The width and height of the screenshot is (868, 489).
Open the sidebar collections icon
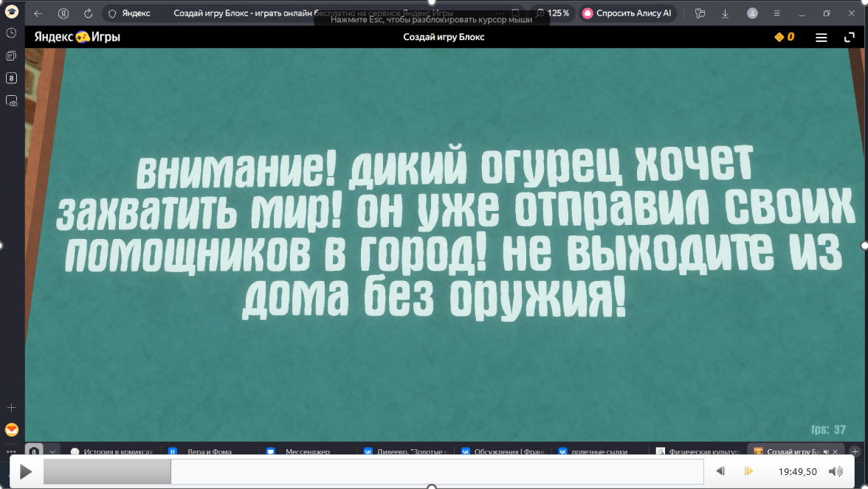[12, 56]
